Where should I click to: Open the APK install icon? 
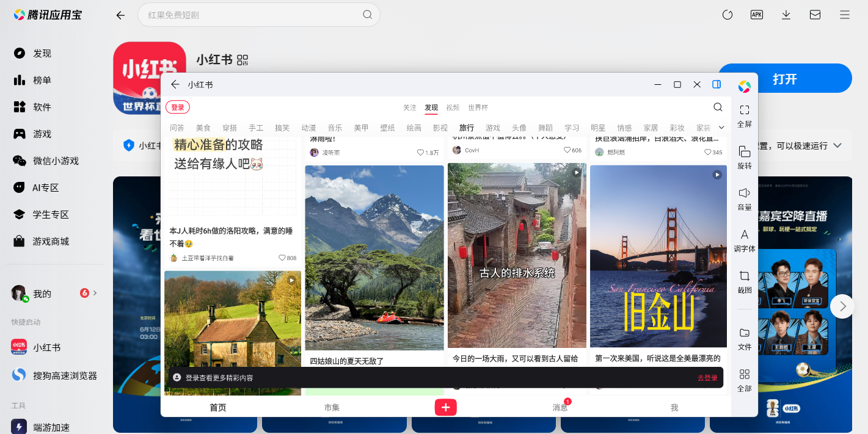757,15
